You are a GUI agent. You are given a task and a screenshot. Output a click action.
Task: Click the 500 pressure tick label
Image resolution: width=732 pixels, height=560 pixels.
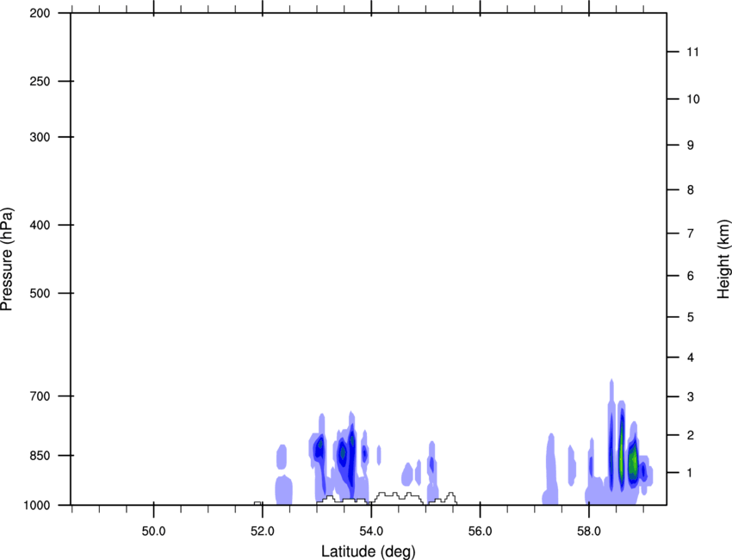pos(40,293)
